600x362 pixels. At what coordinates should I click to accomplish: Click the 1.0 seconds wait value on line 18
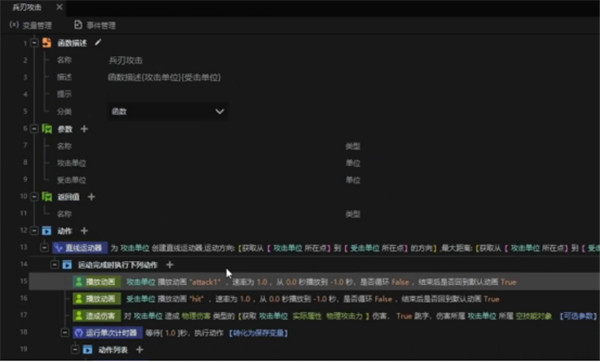pyautogui.click(x=170, y=333)
